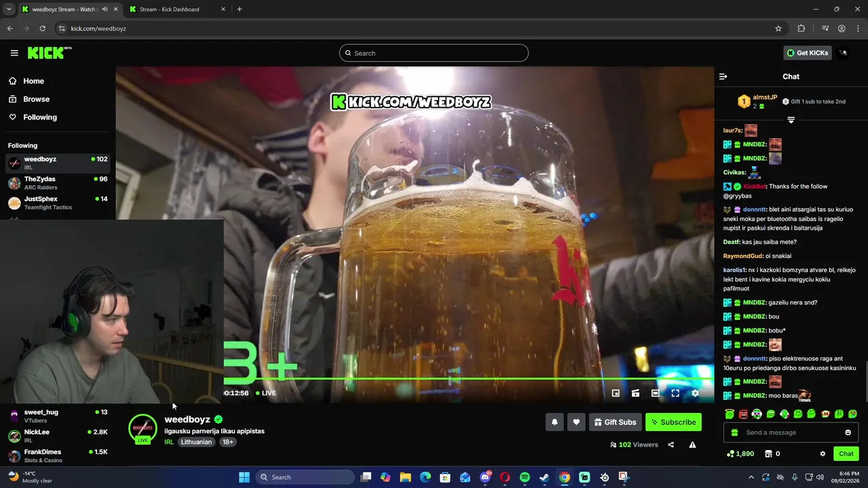Open TheZydas channel in the Following list
Screen dimensions: 868x488
click(x=58, y=183)
